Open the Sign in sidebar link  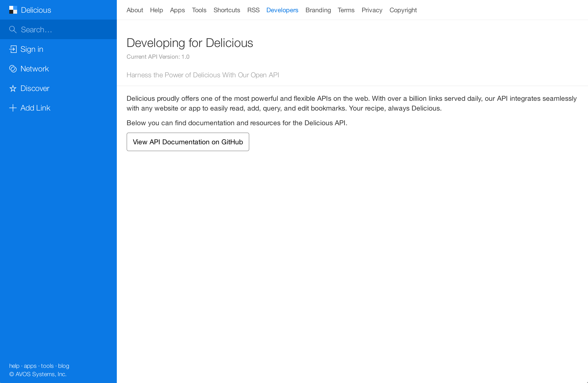[32, 49]
